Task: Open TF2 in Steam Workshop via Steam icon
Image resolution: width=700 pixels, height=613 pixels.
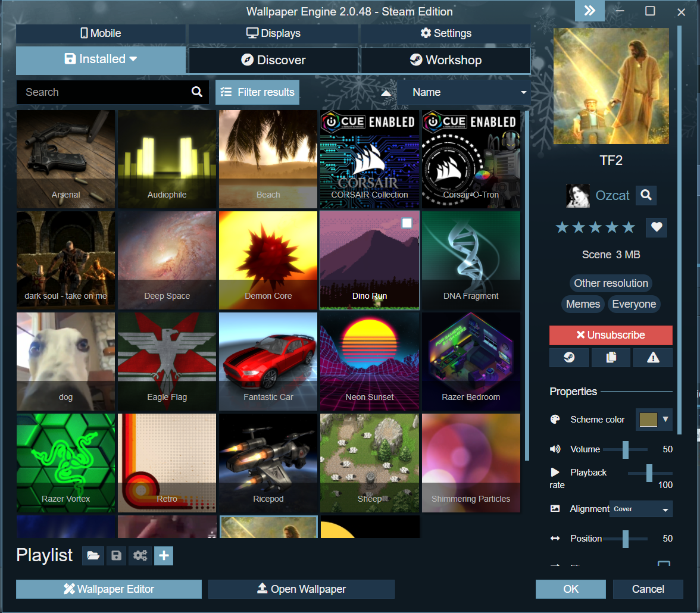Action: pyautogui.click(x=569, y=358)
